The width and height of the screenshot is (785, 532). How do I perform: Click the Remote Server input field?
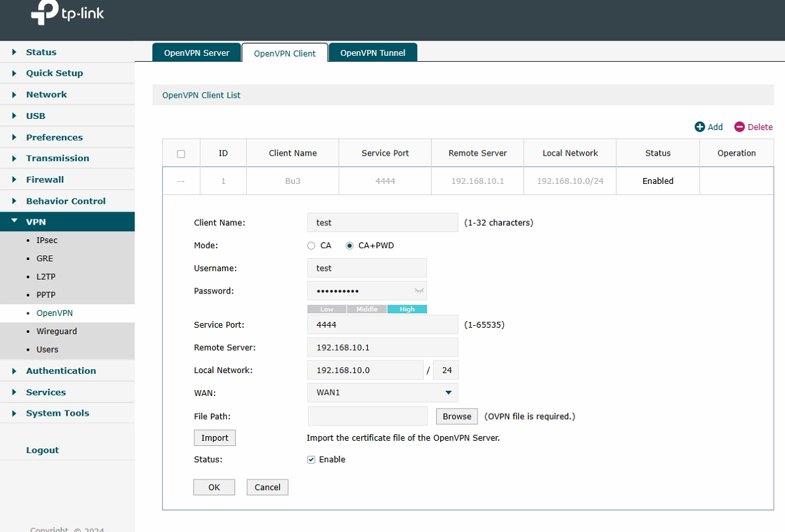pyautogui.click(x=382, y=347)
